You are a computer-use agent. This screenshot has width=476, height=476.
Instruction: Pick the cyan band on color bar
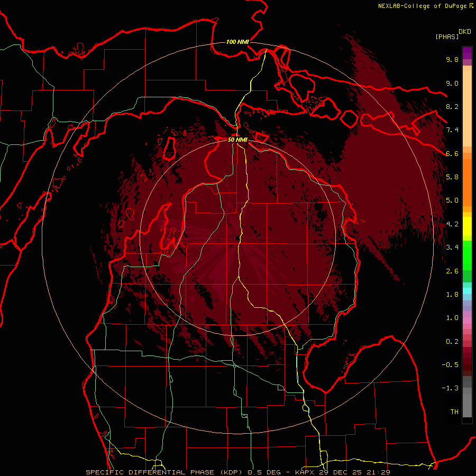click(467, 291)
